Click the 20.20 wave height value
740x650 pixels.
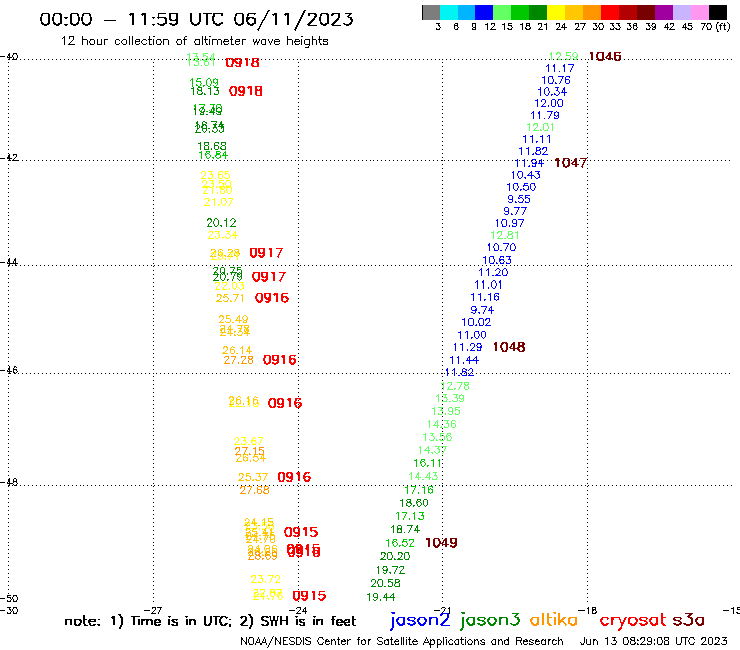[395, 557]
